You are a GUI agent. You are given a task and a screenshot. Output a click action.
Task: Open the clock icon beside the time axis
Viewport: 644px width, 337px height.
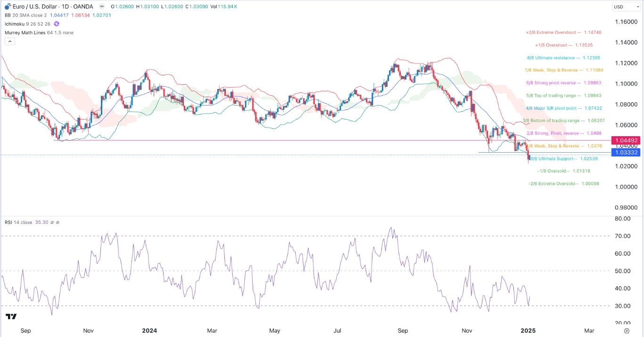627,331
